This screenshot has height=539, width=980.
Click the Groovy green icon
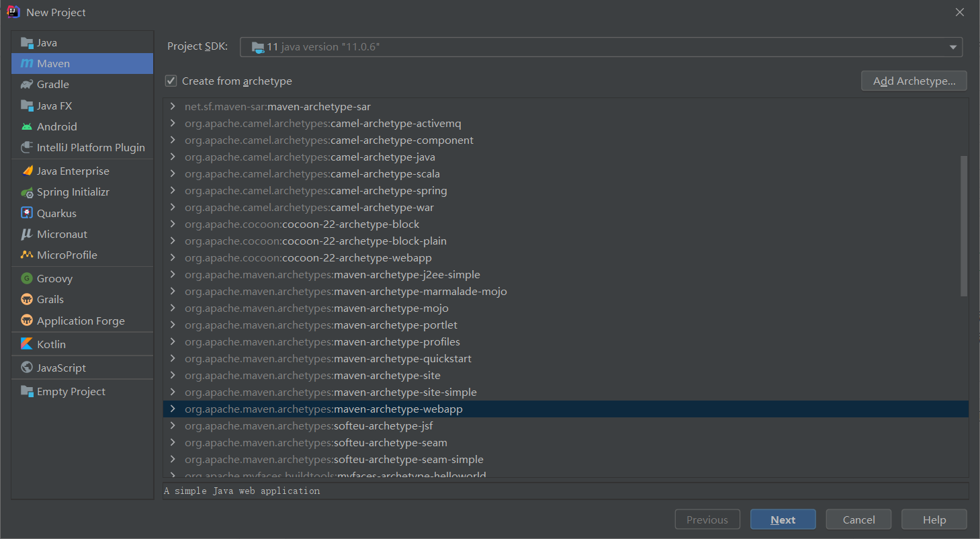click(x=27, y=278)
